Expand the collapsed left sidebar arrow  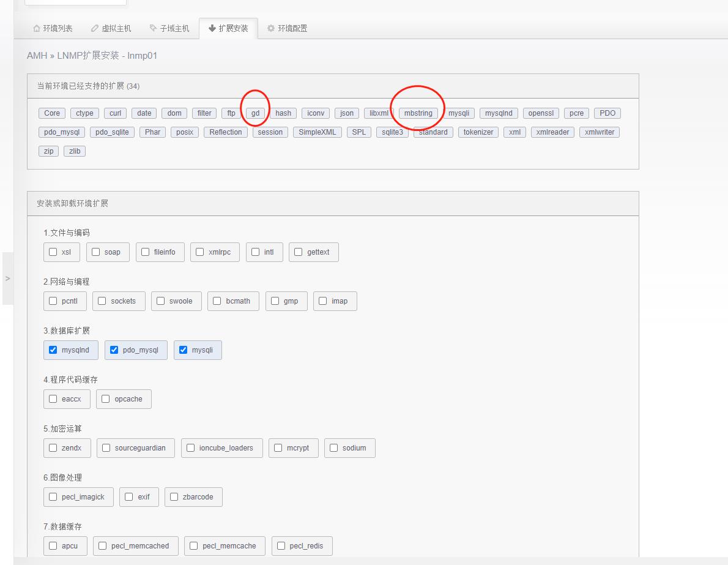pyautogui.click(x=7, y=279)
